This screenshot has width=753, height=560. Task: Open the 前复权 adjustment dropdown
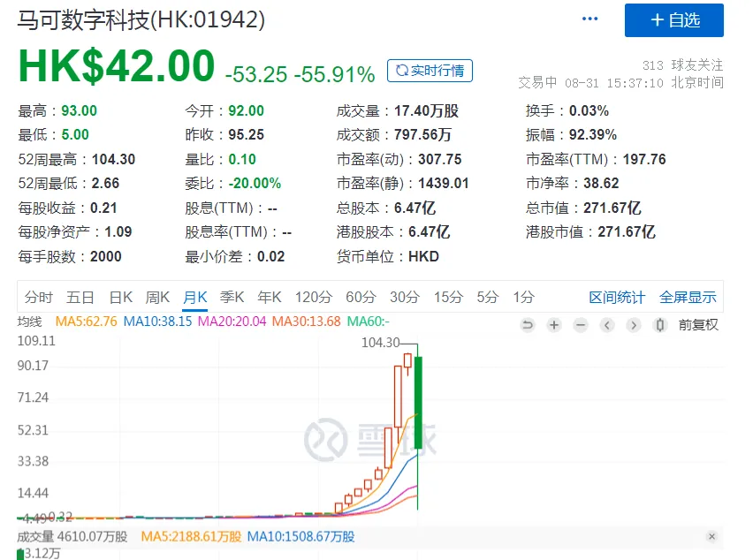tap(698, 325)
